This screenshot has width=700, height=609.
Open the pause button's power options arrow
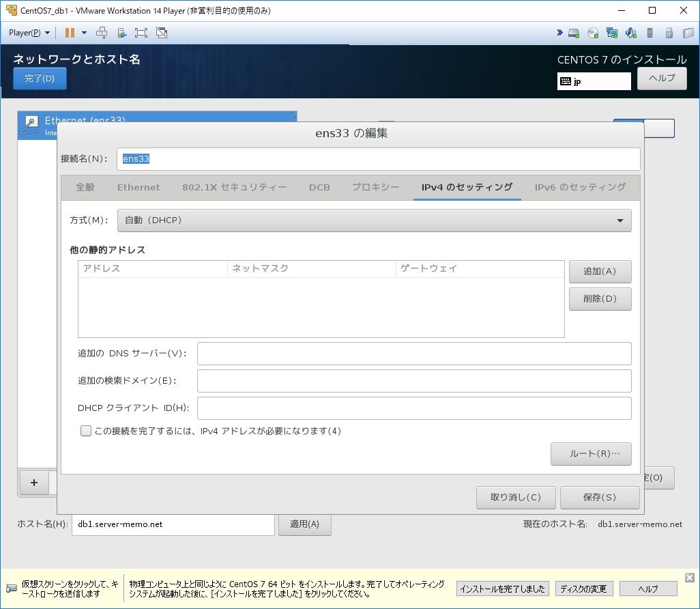tap(84, 33)
